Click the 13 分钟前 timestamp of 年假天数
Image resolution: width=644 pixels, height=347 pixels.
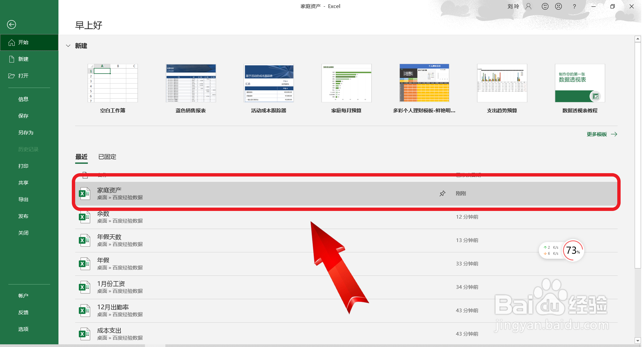point(467,240)
